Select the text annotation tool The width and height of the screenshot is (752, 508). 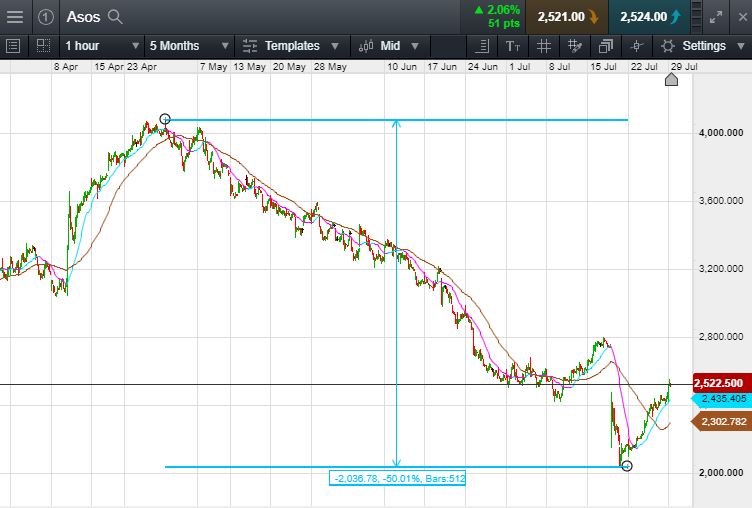pos(513,46)
